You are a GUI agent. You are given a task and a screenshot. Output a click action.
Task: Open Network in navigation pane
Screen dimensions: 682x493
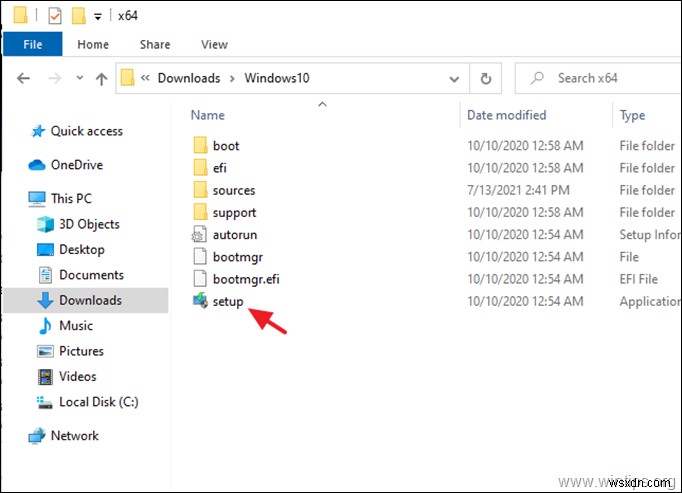74,436
